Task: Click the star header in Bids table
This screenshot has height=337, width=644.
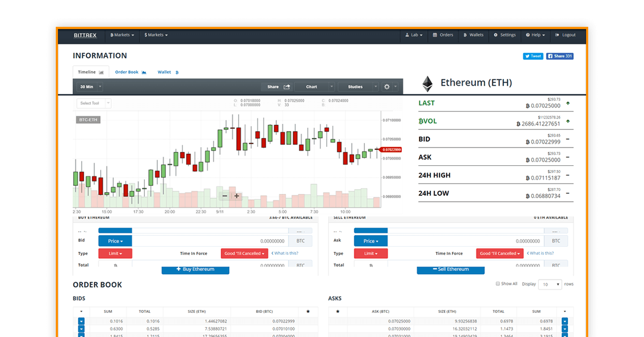Action: click(x=308, y=311)
